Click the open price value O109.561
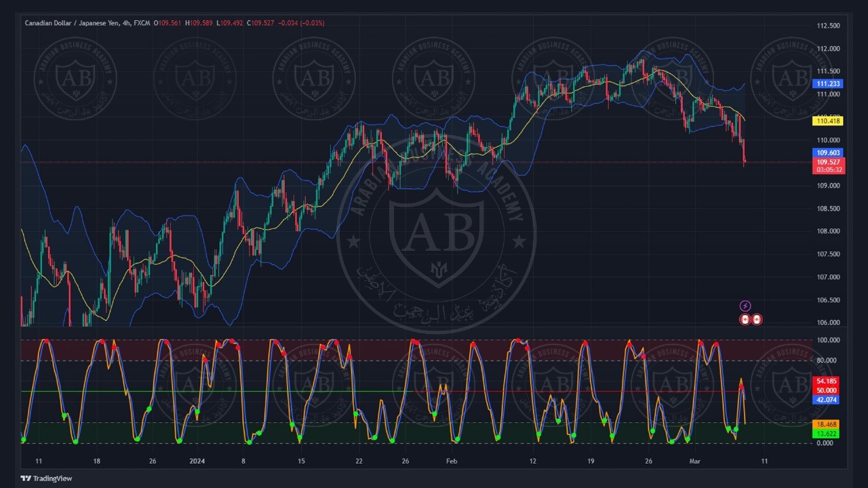The height and width of the screenshot is (488, 868). [168, 23]
